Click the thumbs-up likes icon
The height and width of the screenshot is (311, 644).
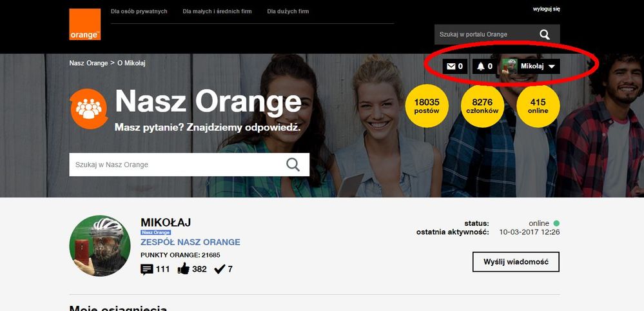[183, 269]
